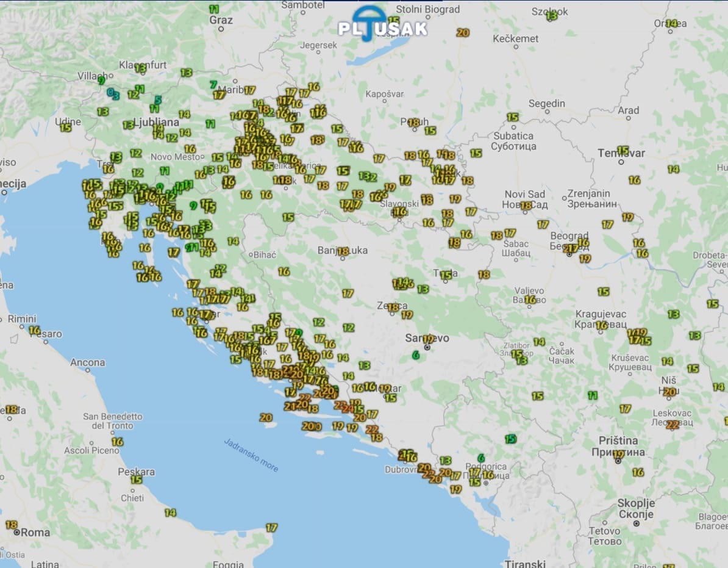This screenshot has width=728, height=568.
Task: Click the 18 marker on Banja Luka
Action: (x=343, y=251)
